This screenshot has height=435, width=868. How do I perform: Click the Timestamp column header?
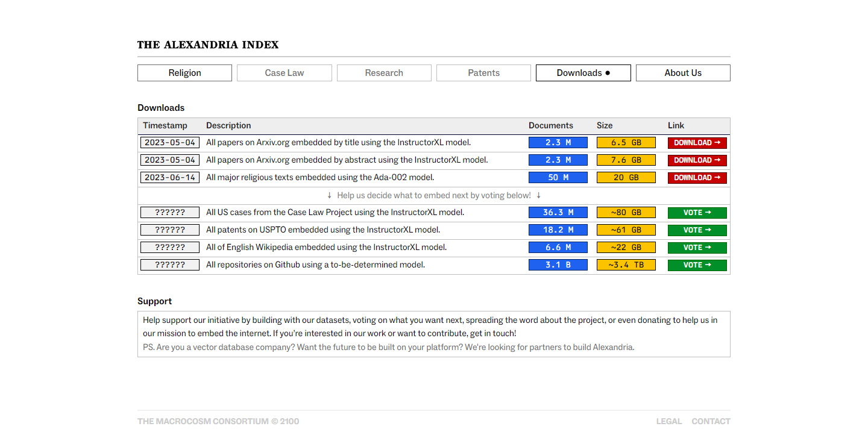(x=165, y=126)
